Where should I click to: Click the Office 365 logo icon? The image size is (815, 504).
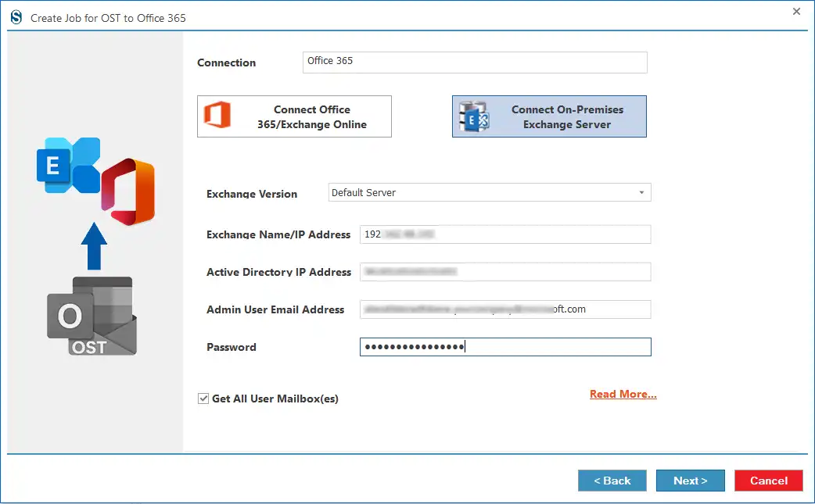coord(217,115)
